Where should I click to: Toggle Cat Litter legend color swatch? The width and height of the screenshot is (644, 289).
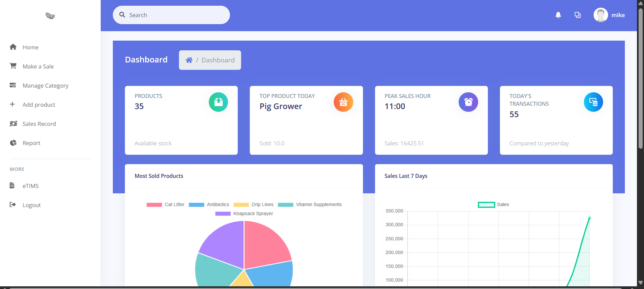154,205
